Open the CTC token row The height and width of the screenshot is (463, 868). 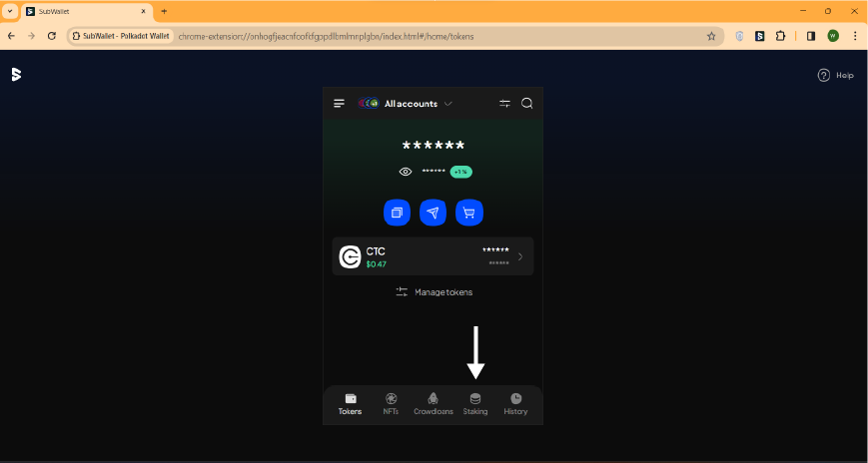433,256
